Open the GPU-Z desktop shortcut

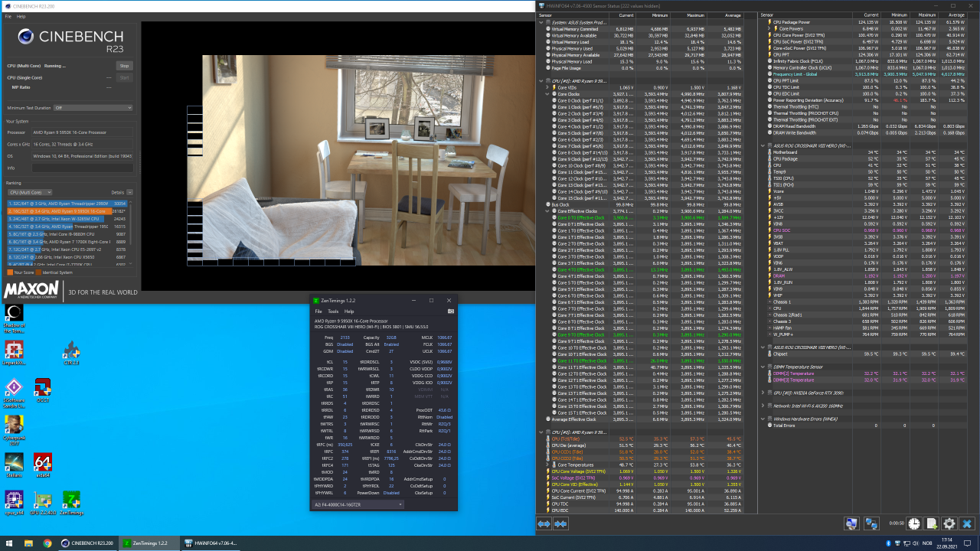(x=43, y=503)
